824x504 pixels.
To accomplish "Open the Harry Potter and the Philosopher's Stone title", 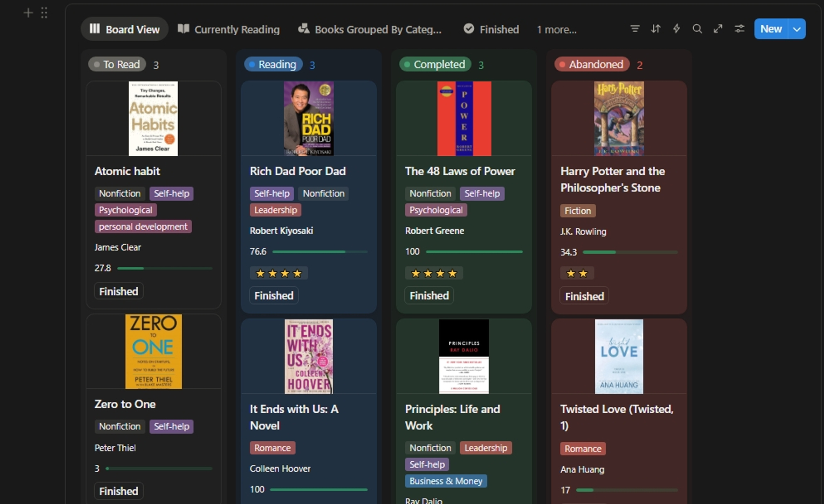I will (612, 180).
